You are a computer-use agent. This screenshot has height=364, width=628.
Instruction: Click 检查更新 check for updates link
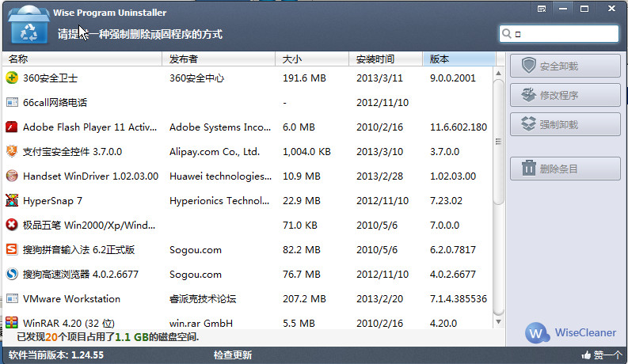coord(233,355)
